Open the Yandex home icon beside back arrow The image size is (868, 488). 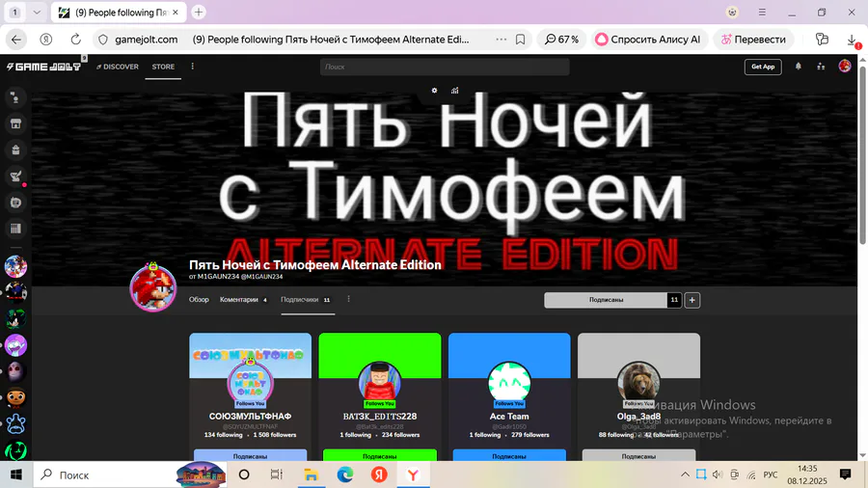tap(46, 40)
